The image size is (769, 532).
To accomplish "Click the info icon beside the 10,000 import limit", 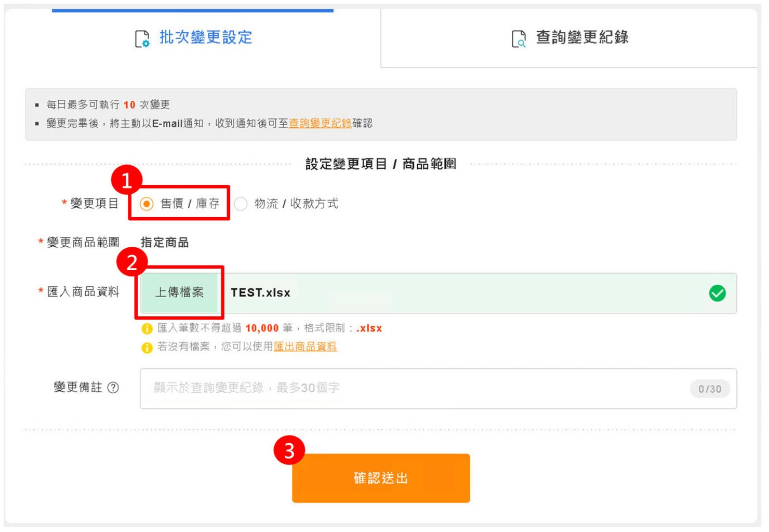I will click(x=147, y=329).
